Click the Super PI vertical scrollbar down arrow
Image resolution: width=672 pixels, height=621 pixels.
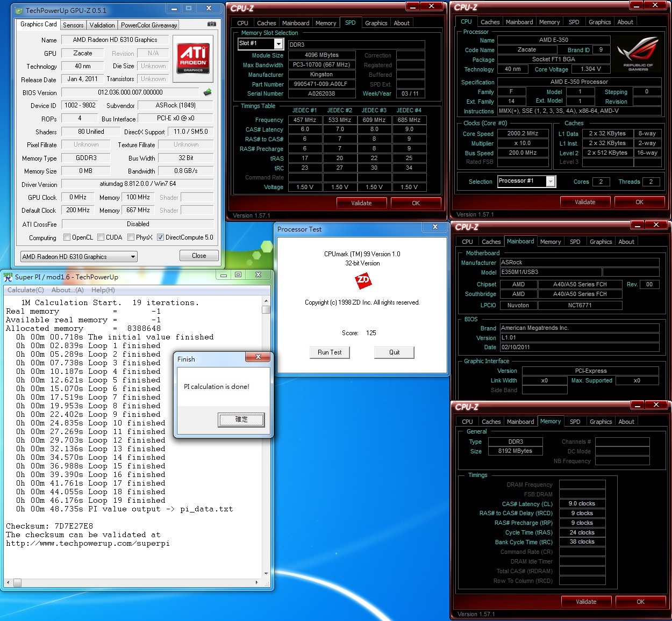pyautogui.click(x=266, y=573)
